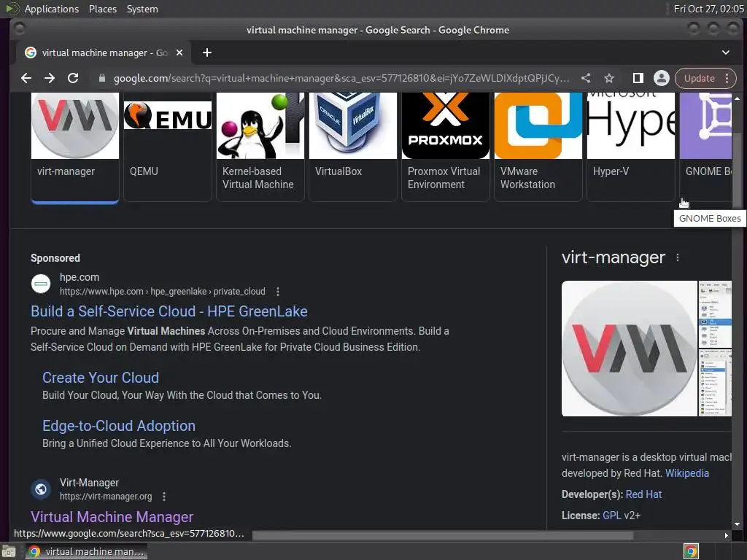Select the Proxmox Virtual Environment card
Image resolution: width=747 pixels, height=560 pixels.
coord(446,147)
